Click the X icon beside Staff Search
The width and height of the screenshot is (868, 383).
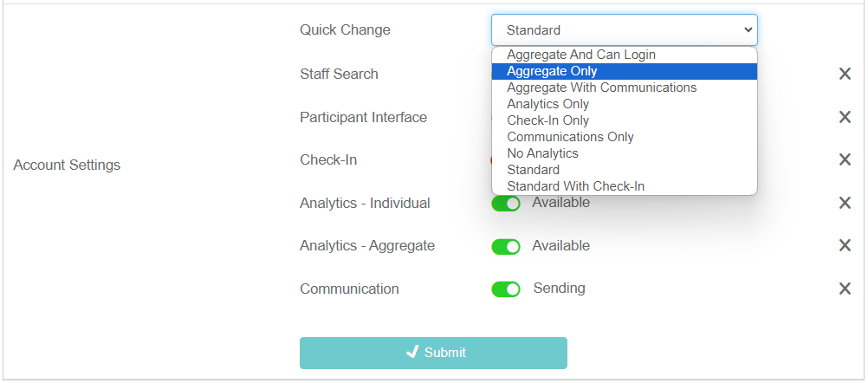(x=845, y=75)
